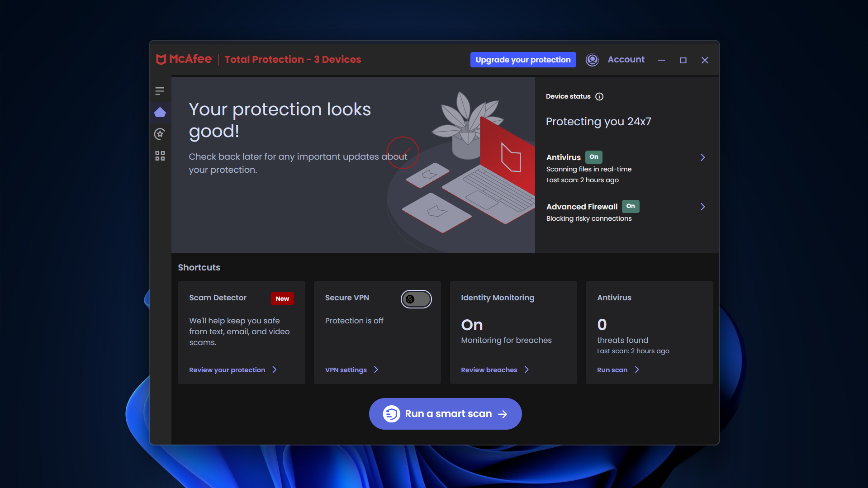Image resolution: width=868 pixels, height=488 pixels.
Task: Go to the Home sidebar icon
Action: (160, 112)
